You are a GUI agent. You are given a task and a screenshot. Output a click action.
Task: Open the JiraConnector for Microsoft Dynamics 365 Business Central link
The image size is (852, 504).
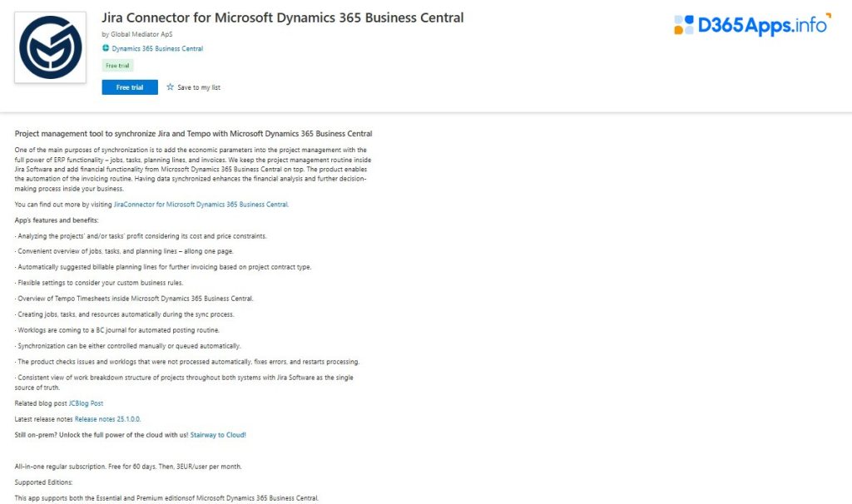tap(201, 205)
